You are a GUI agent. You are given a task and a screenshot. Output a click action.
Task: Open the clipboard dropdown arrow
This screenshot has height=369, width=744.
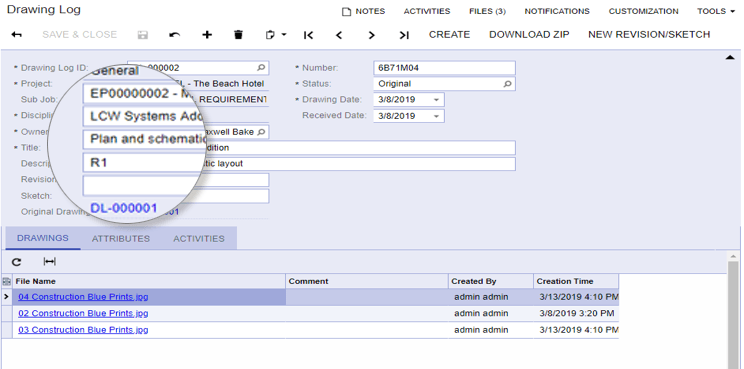pyautogui.click(x=284, y=35)
